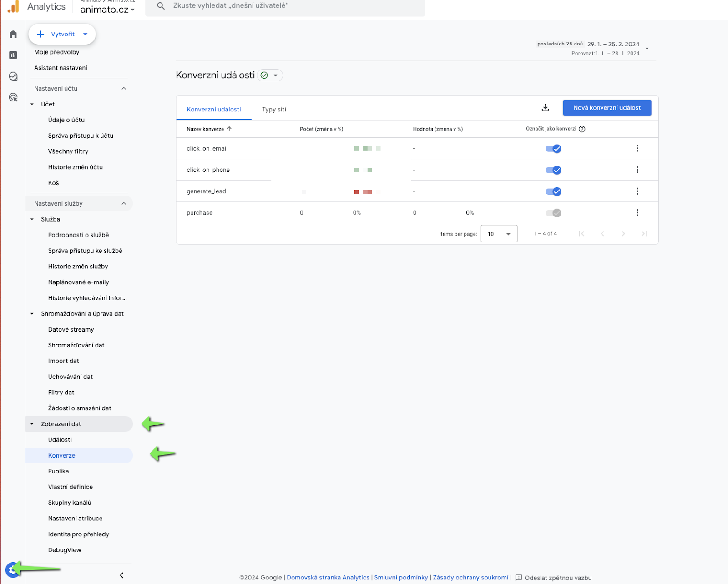Open Správa přístupu k účtu
This screenshot has width=728, height=584.
(81, 136)
